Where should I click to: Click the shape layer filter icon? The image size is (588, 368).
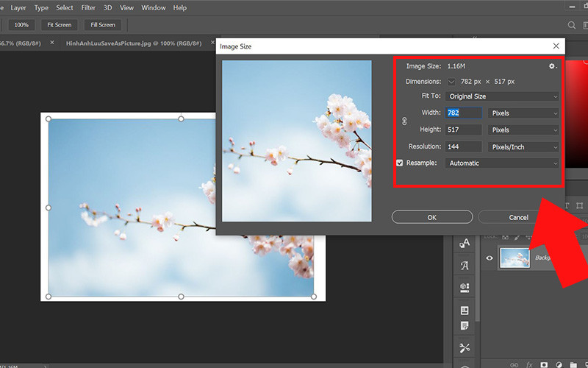click(x=579, y=205)
